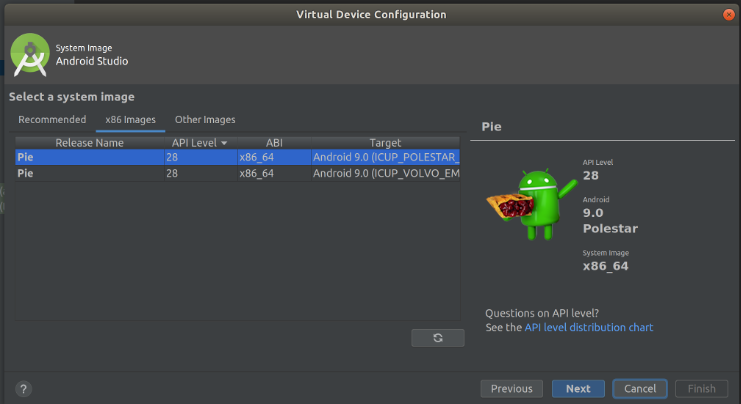Cancel the virtual device configuration
The width and height of the screenshot is (741, 404).
tap(640, 388)
